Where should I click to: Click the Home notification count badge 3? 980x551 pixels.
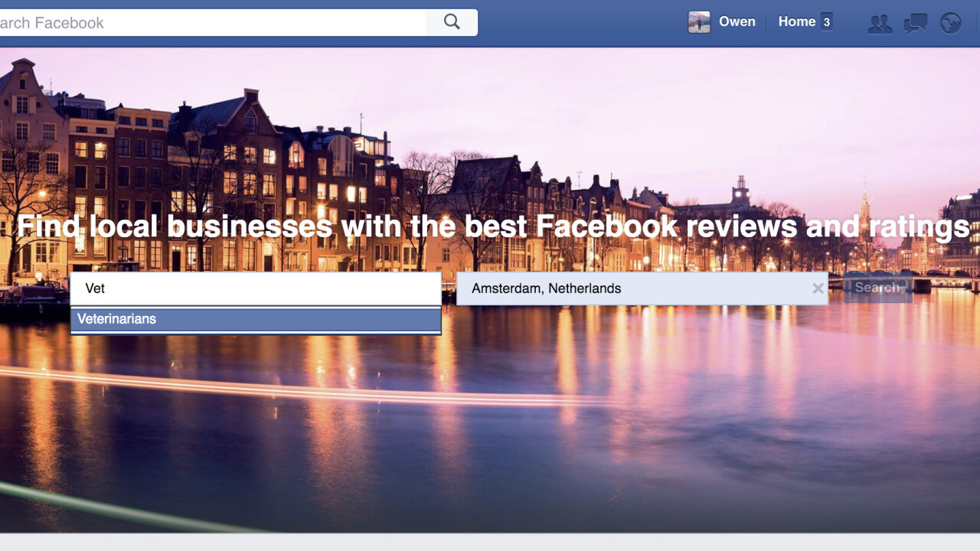826,22
